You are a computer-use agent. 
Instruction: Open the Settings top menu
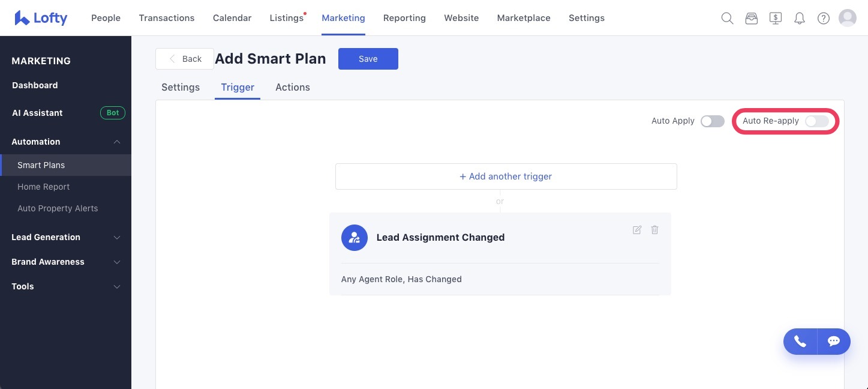point(587,18)
